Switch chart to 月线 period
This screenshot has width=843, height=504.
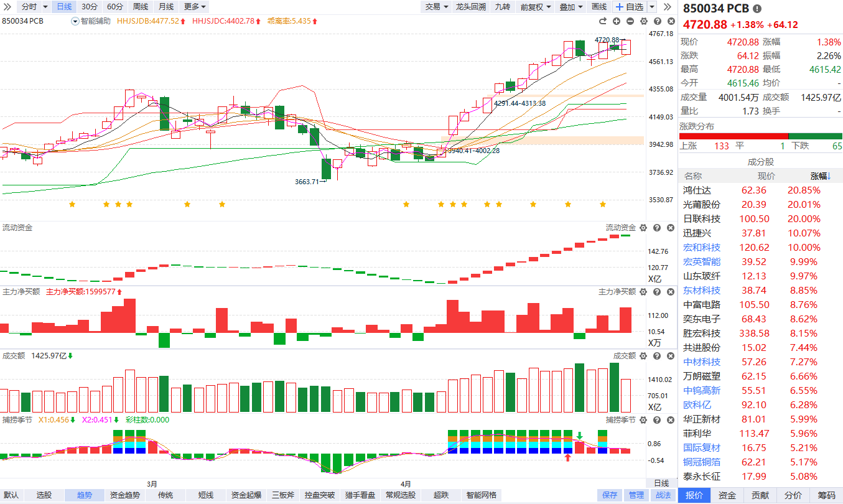coord(166,7)
